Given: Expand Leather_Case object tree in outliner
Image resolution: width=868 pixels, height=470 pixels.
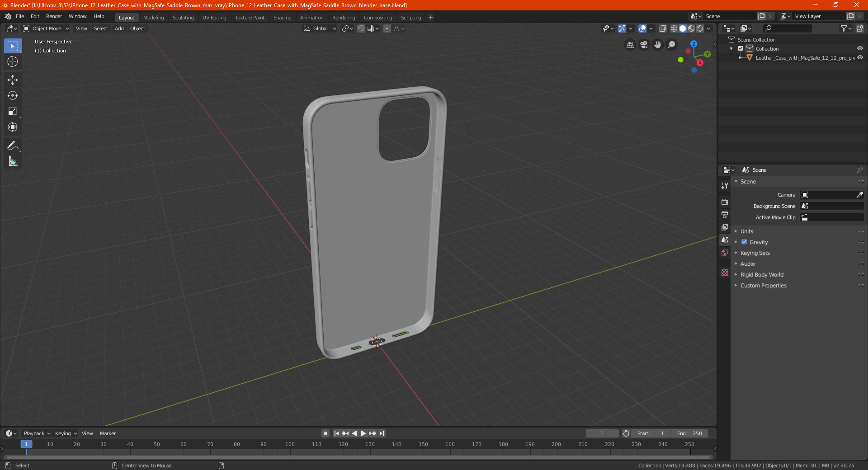Looking at the screenshot, I should pos(741,57).
